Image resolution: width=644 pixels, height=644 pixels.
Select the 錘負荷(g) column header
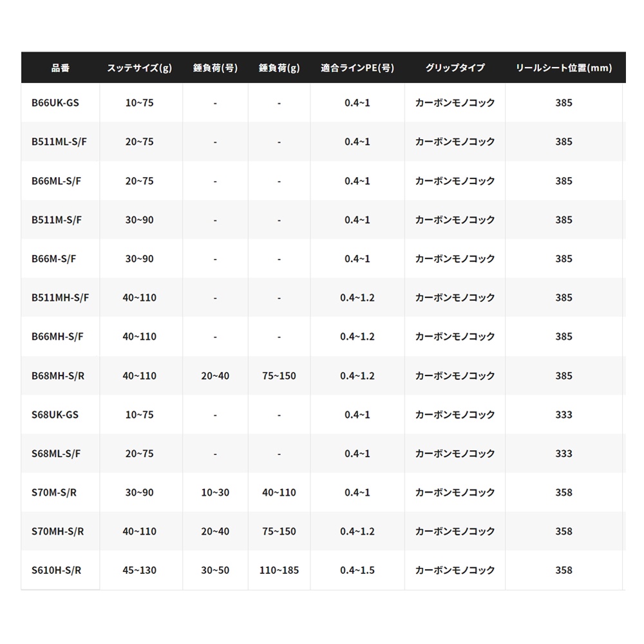coord(279,68)
